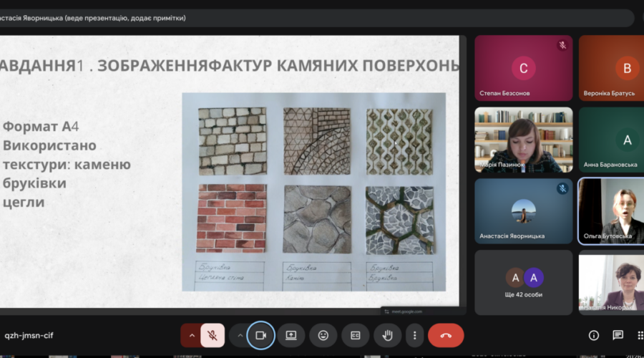
Task: Click muted mic icon on Анастасія Яворницька tile
Action: coord(562,188)
